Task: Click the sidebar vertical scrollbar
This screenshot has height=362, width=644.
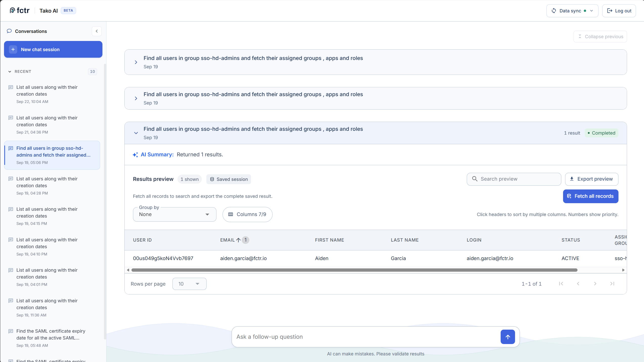Action: pos(105,201)
